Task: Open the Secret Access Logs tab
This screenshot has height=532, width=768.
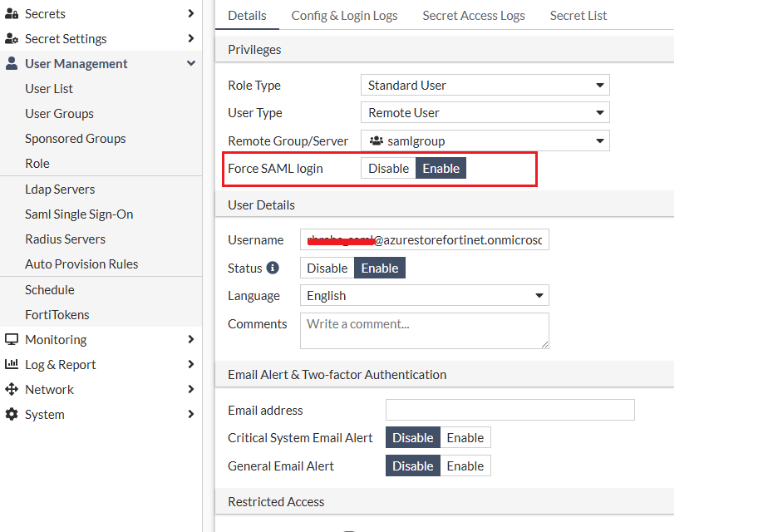Action: tap(474, 16)
